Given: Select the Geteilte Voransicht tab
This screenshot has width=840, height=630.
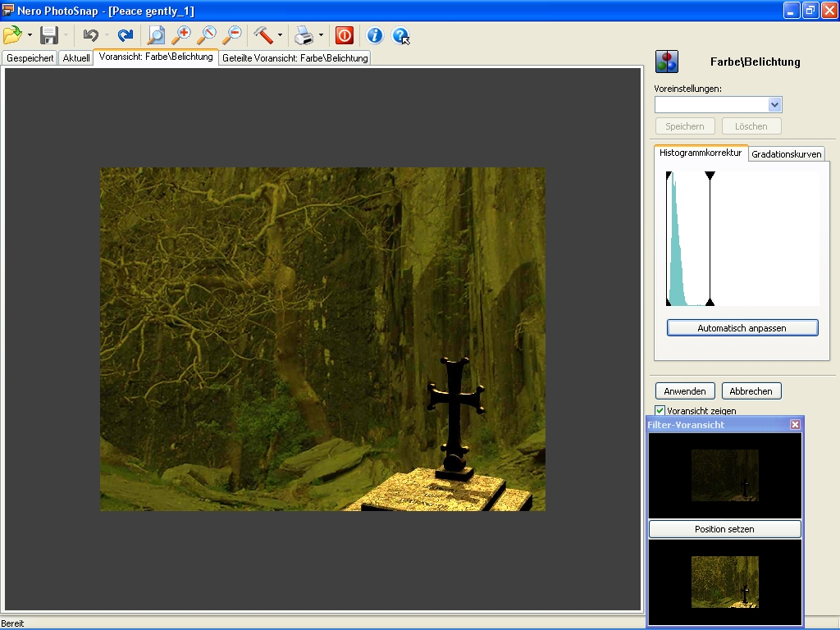Looking at the screenshot, I should [x=294, y=57].
